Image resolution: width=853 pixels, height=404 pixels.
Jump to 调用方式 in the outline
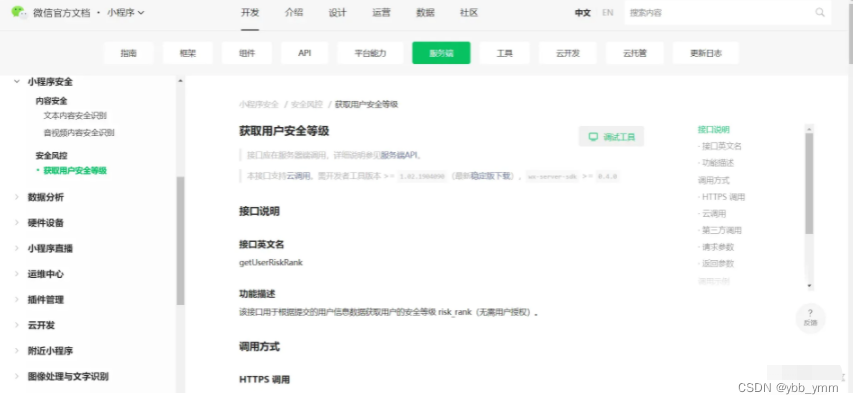(714, 180)
